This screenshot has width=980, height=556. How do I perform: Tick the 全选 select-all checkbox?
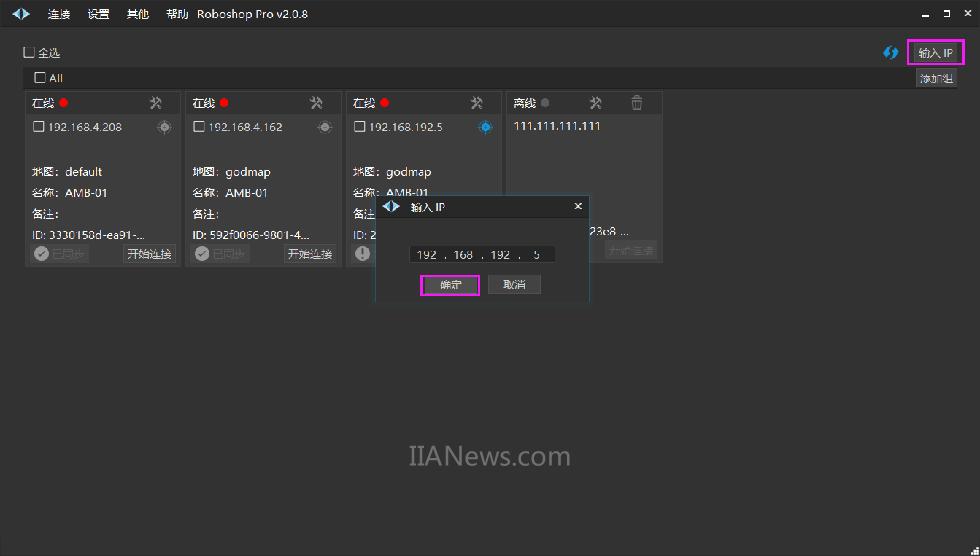(29, 52)
